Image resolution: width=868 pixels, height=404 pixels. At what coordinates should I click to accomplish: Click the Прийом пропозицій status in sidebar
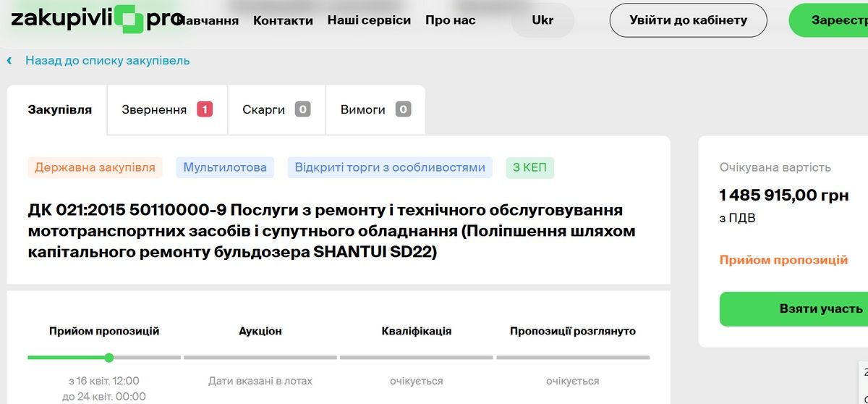pos(784,260)
